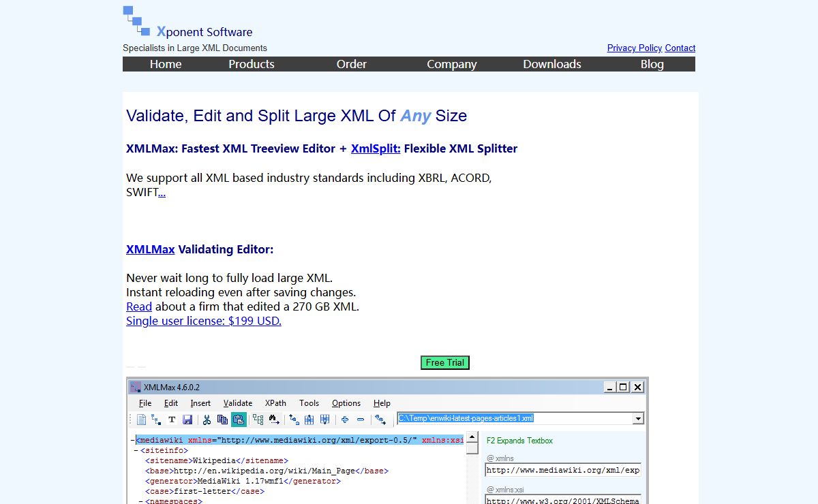Screen dimensions: 818x504
Task: Click the XML tree scrollbar up arrow
Action: [x=472, y=437]
